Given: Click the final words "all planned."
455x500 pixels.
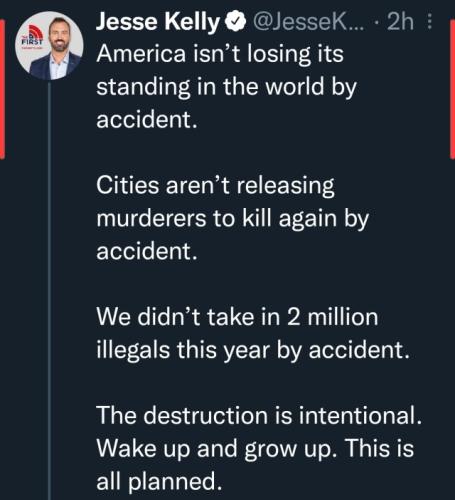Looking at the screenshot, I should 159,482.
